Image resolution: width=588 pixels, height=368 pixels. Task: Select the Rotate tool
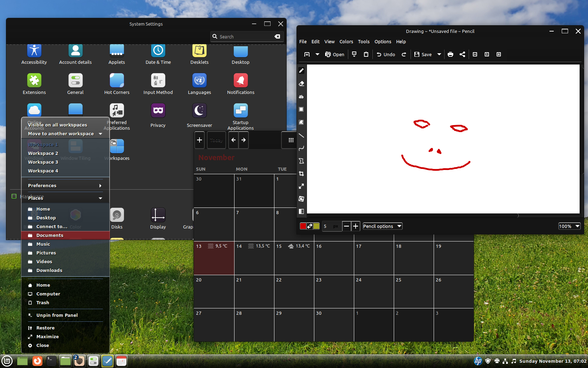[x=301, y=199]
